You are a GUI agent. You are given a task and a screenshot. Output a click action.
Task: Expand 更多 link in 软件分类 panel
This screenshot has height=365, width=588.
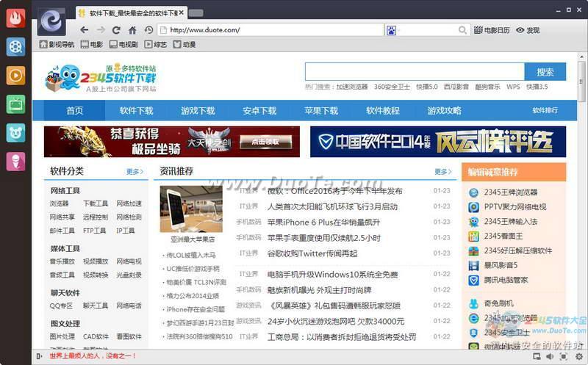pos(135,172)
